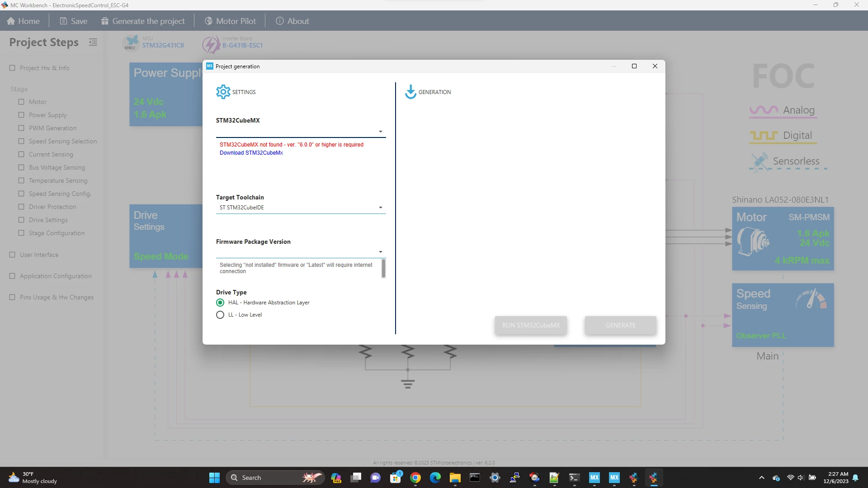Click the Generate the project gift icon
The image size is (868, 488).
point(105,21)
